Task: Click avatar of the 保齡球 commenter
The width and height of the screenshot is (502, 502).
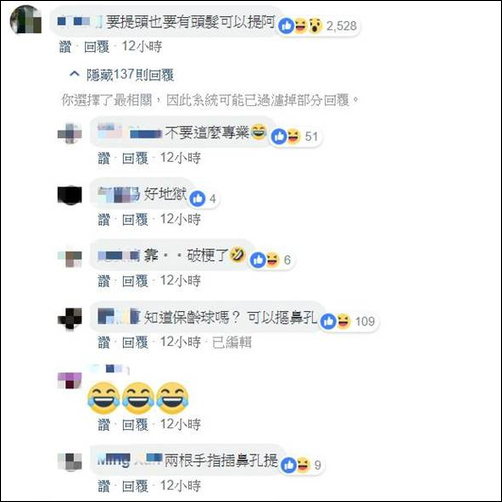Action: point(70,318)
